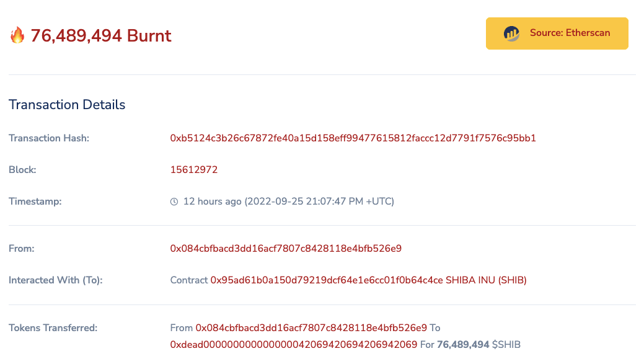Click the bold 76,489,494 $SHIB amount

463,344
